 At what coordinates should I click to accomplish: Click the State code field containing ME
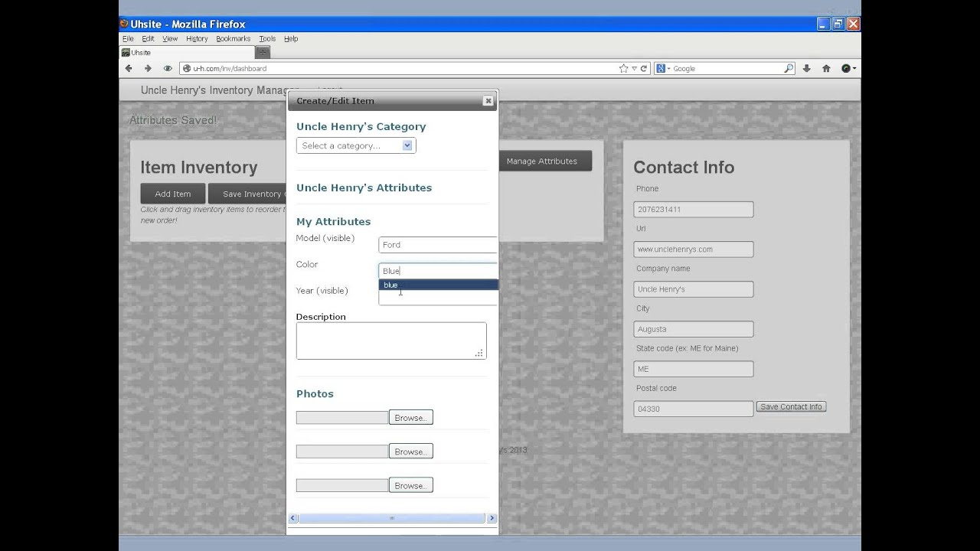click(x=694, y=369)
